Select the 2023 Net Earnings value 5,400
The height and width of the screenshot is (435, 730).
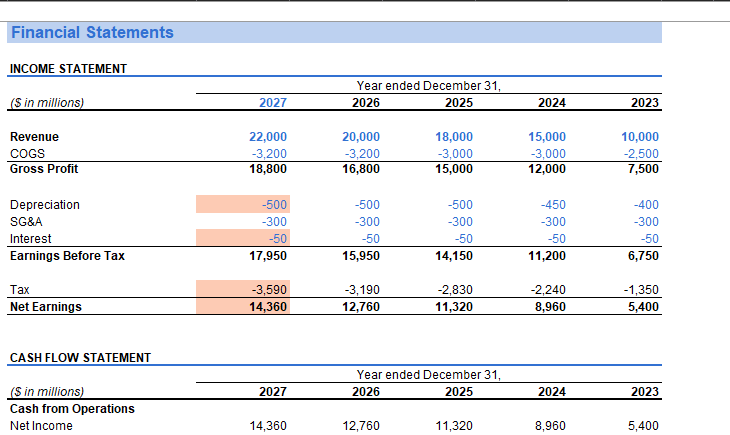pyautogui.click(x=643, y=307)
